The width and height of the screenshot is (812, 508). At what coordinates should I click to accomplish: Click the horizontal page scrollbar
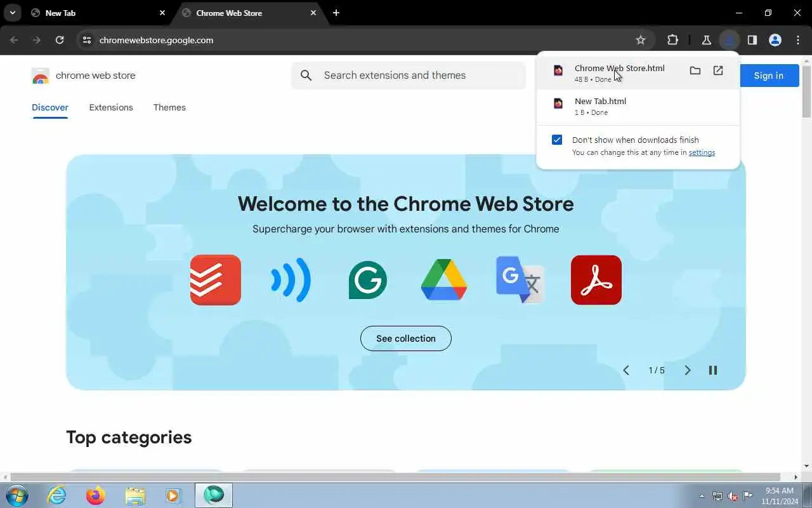click(395, 477)
